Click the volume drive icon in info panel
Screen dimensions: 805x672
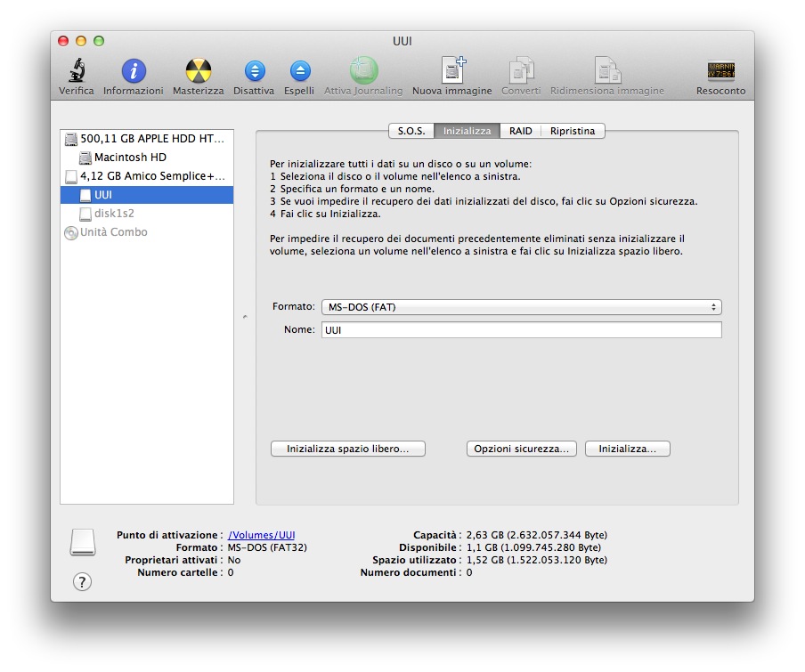pyautogui.click(x=83, y=542)
